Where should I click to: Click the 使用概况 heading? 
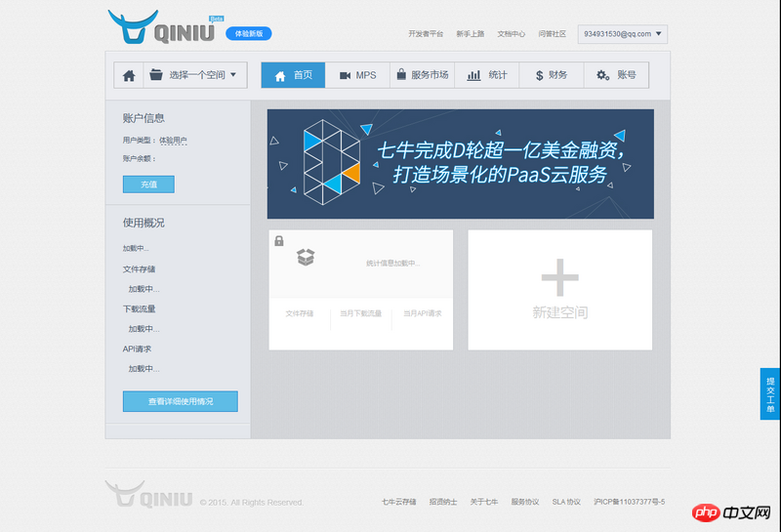[x=144, y=223]
